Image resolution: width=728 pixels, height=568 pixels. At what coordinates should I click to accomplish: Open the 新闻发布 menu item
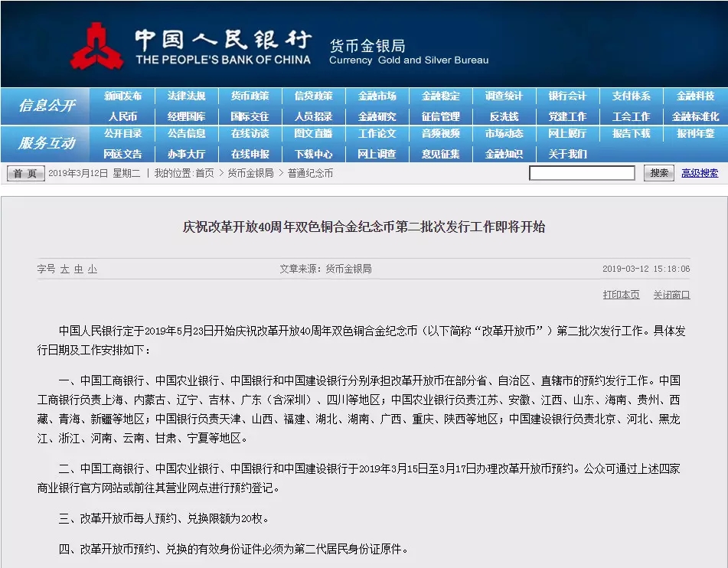coord(122,96)
